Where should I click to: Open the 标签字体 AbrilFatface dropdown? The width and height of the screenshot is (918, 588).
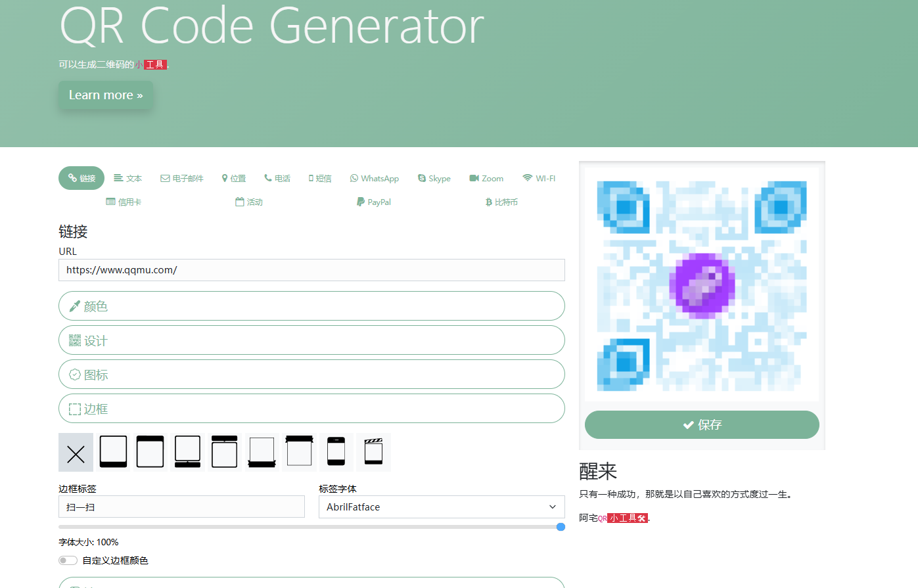coord(442,507)
